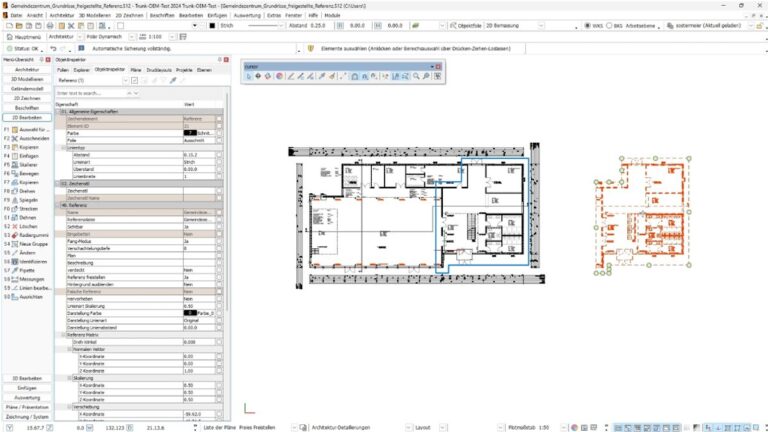Tick the checkbox in the Hervorheben row
The image size is (768, 432).
click(x=219, y=299)
